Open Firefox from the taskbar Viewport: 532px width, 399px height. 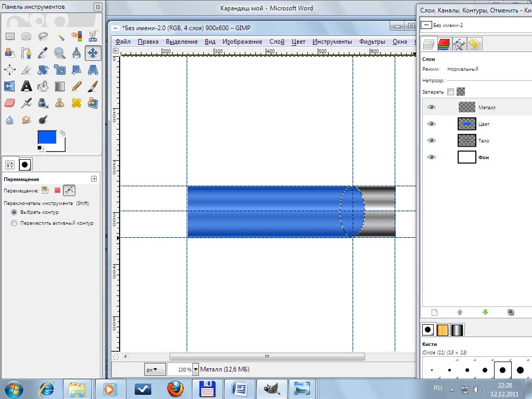(x=175, y=388)
